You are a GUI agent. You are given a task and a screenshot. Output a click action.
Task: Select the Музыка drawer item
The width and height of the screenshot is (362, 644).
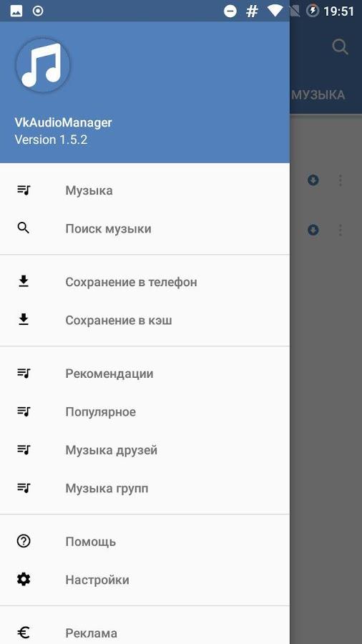[145, 190]
